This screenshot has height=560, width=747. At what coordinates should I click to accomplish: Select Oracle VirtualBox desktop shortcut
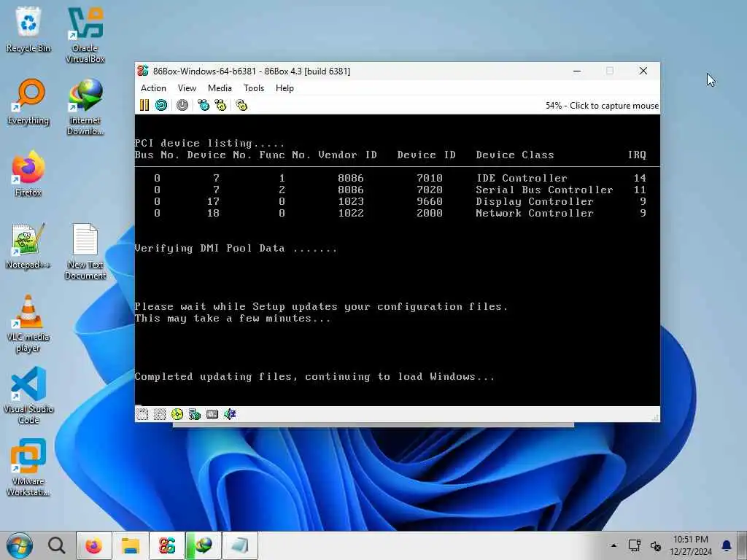(85, 35)
